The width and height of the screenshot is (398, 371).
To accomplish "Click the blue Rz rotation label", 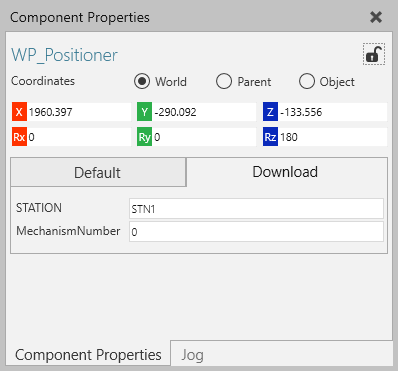I will point(270,137).
